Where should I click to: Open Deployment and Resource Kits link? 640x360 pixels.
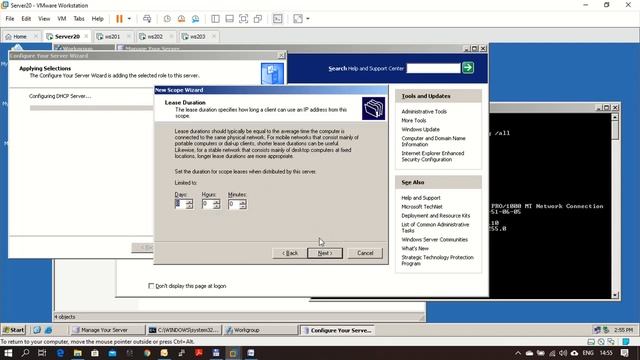tap(436, 216)
